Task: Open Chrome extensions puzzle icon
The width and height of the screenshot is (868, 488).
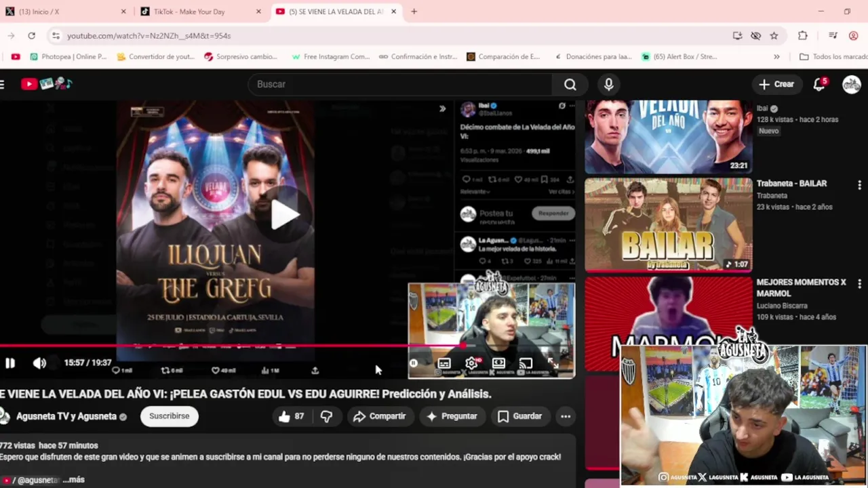Action: (x=803, y=35)
